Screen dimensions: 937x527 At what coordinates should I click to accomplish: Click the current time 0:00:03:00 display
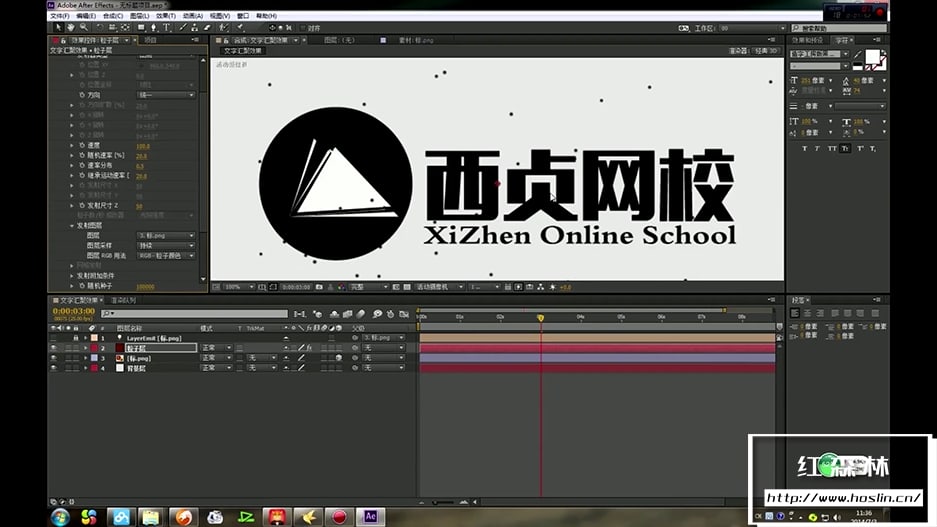pyautogui.click(x=74, y=311)
